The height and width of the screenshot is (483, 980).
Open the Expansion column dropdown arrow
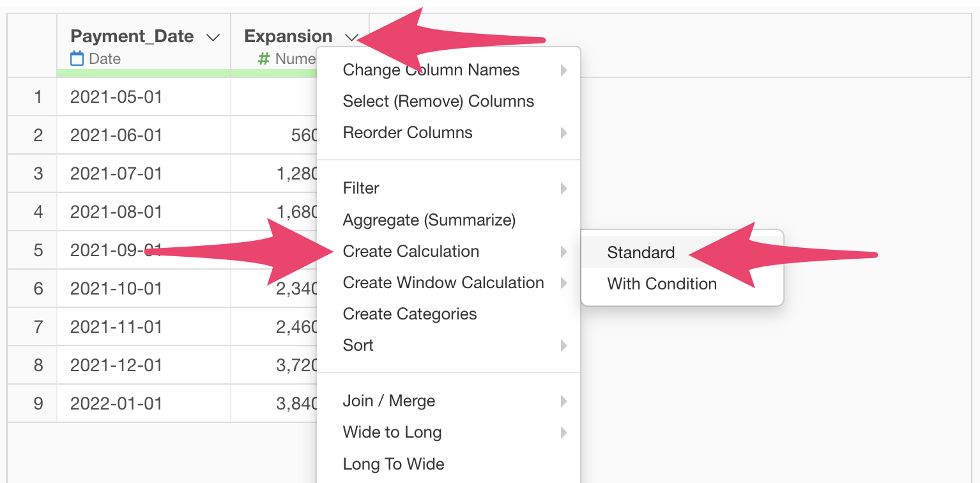point(351,38)
